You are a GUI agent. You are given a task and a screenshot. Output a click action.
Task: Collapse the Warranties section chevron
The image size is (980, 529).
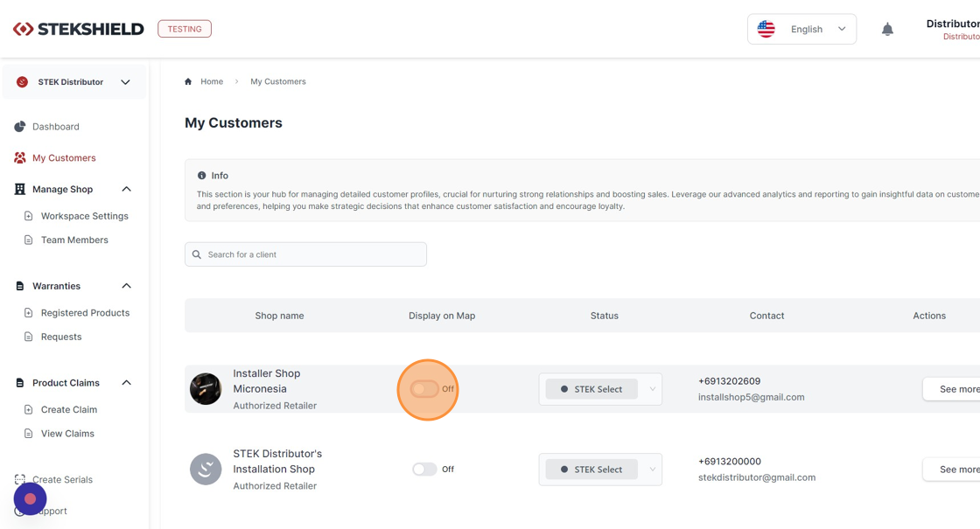tap(126, 286)
